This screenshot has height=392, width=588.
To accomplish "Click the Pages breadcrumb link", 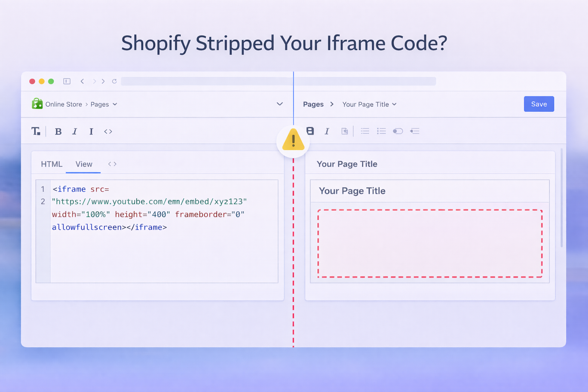I will [313, 104].
